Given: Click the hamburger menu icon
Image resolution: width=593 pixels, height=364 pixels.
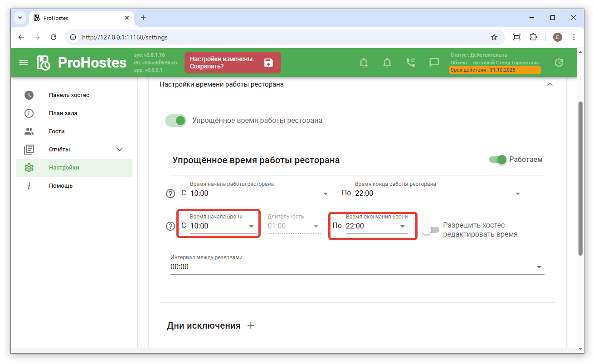Looking at the screenshot, I should [24, 63].
